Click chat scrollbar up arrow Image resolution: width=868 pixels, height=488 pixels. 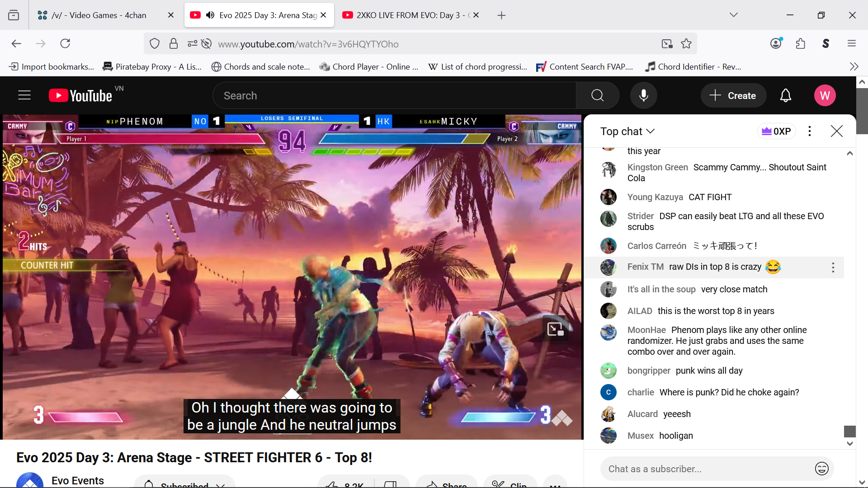pyautogui.click(x=850, y=153)
